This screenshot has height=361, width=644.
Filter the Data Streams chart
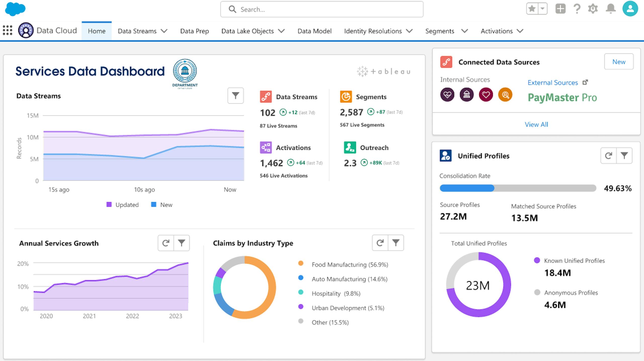(235, 96)
